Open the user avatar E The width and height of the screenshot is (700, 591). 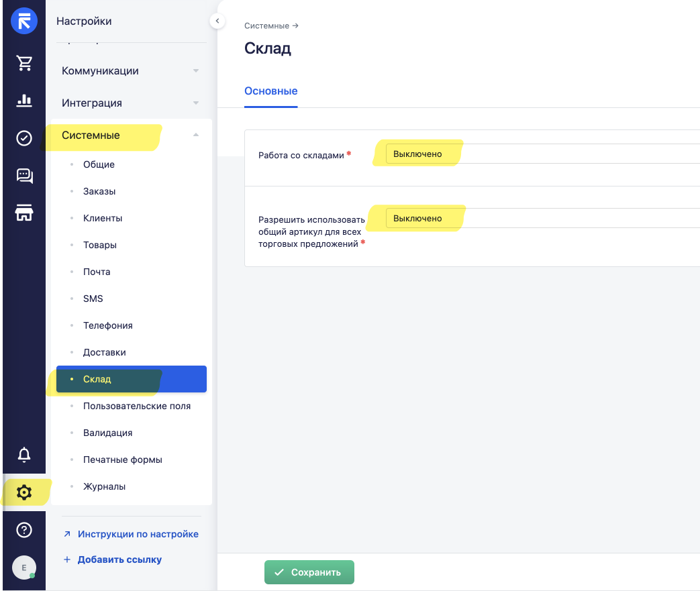(24, 568)
